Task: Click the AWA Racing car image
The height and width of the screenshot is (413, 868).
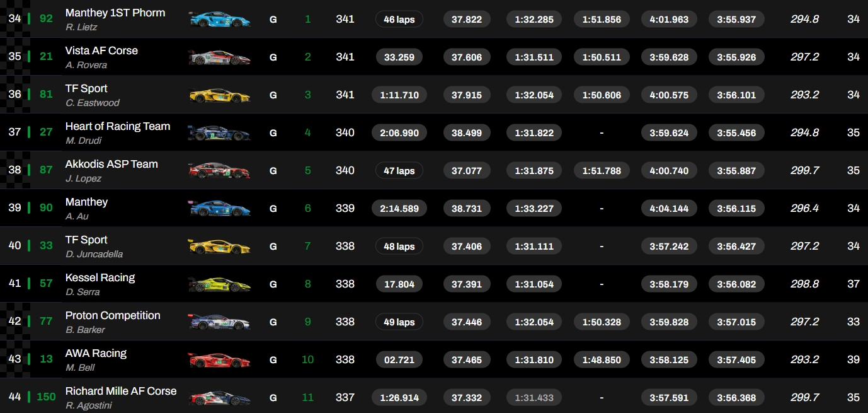Action: 219,360
